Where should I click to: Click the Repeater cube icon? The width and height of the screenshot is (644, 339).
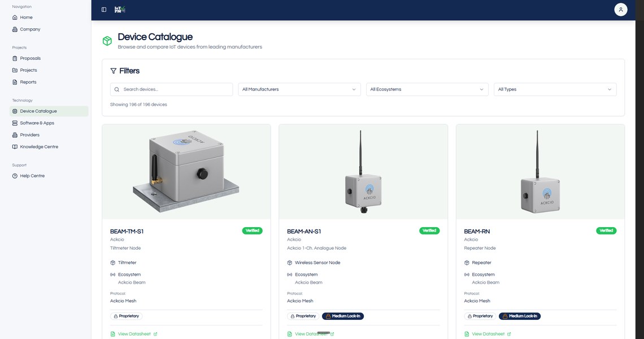467,263
